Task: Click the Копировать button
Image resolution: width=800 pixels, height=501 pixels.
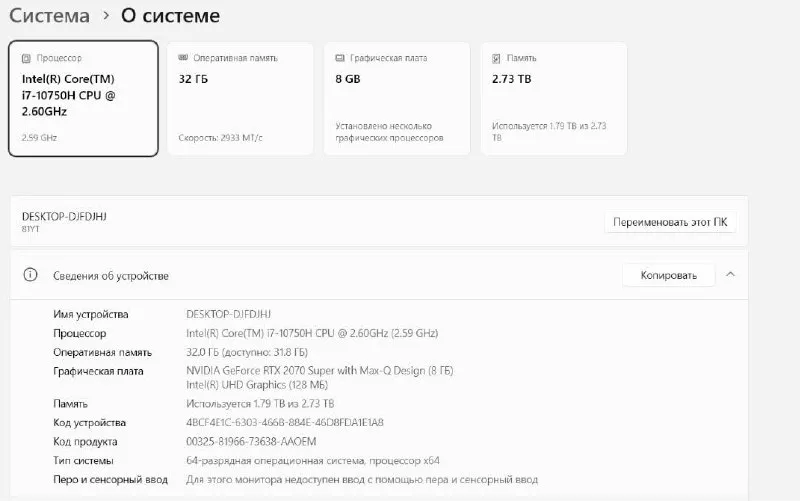Action: point(668,275)
